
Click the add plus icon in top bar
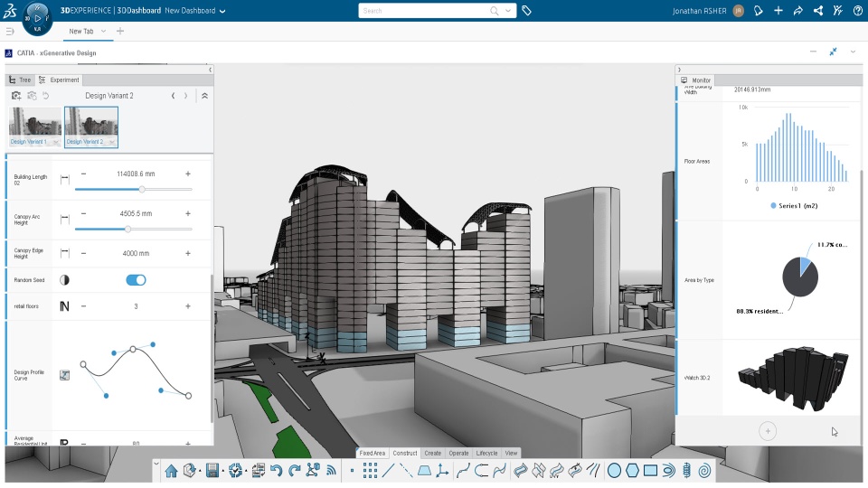coord(778,11)
